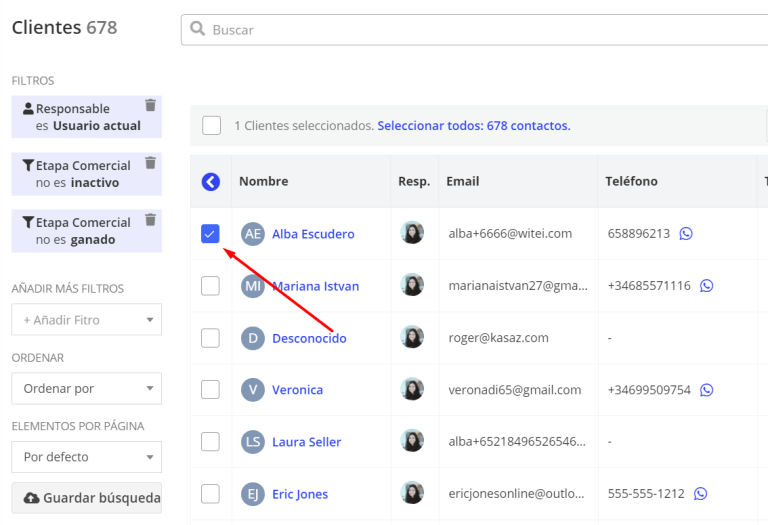768x525 pixels.
Task: Check the Laura Seller row checkbox
Action: point(210,442)
